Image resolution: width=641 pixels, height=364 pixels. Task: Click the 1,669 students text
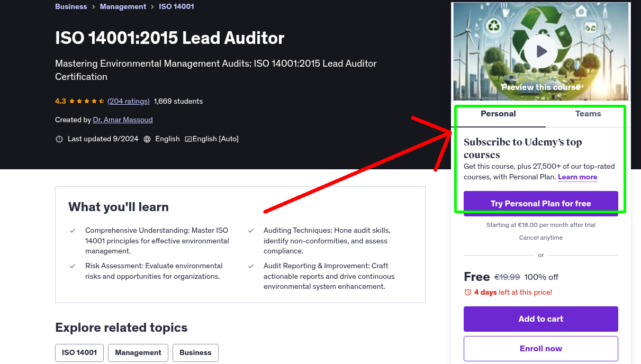click(x=178, y=101)
